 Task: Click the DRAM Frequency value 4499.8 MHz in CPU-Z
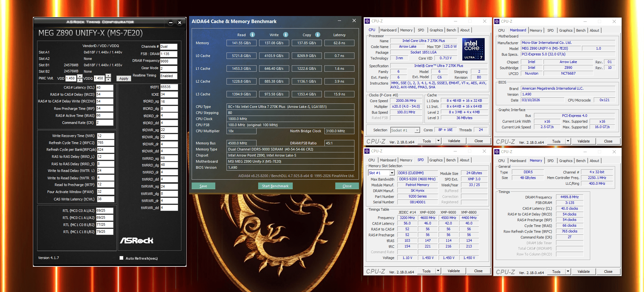[x=569, y=197]
